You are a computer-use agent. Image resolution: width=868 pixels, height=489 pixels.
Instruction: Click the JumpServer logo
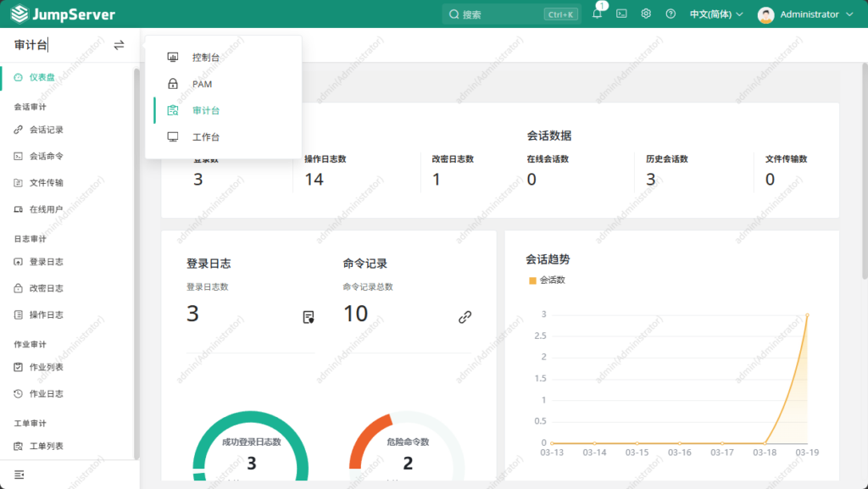coord(62,14)
